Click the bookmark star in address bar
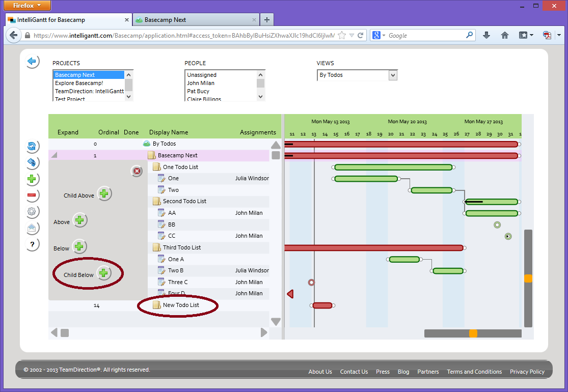Image resolution: width=568 pixels, height=392 pixels. pos(342,36)
